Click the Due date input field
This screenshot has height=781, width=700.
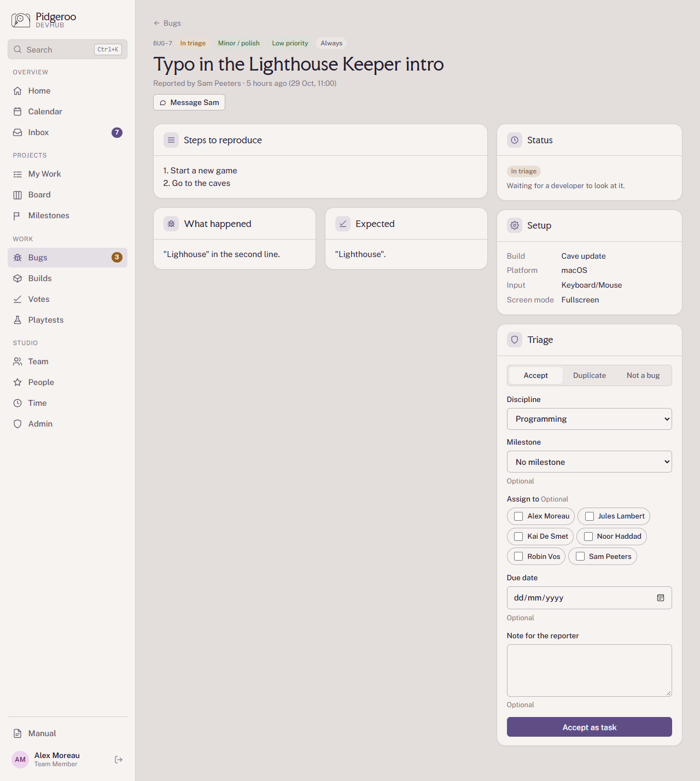click(x=590, y=598)
